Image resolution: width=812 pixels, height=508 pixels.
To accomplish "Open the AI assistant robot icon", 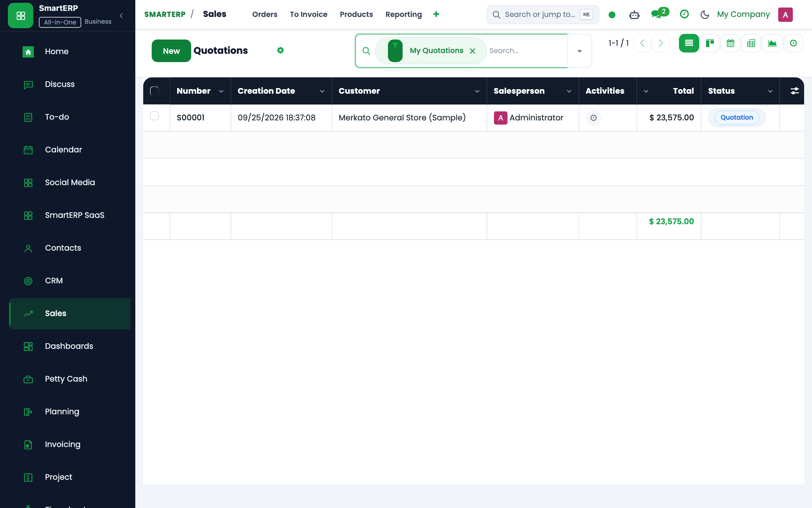I will (634, 15).
